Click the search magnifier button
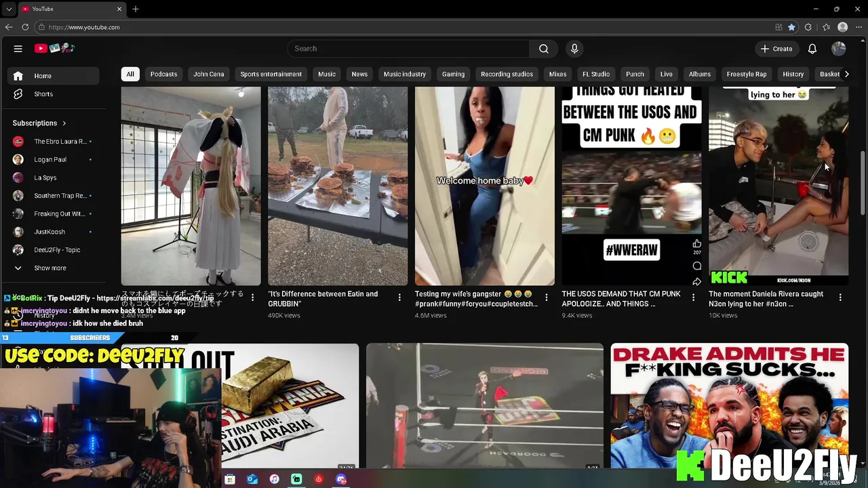Screen dimensions: 868x488 544,49
